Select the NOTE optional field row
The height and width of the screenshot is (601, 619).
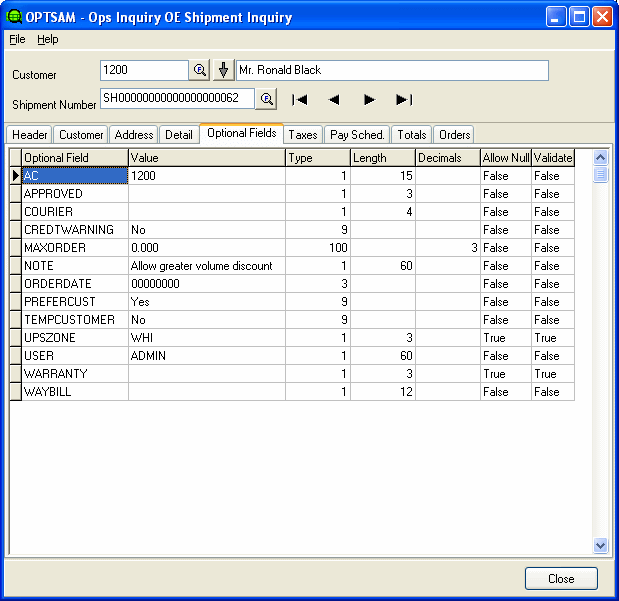pyautogui.click(x=75, y=266)
